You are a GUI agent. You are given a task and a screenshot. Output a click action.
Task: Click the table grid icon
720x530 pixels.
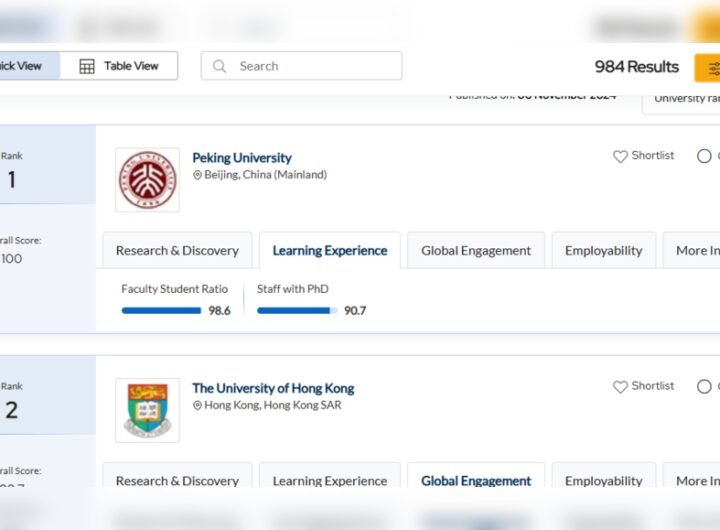point(87,66)
